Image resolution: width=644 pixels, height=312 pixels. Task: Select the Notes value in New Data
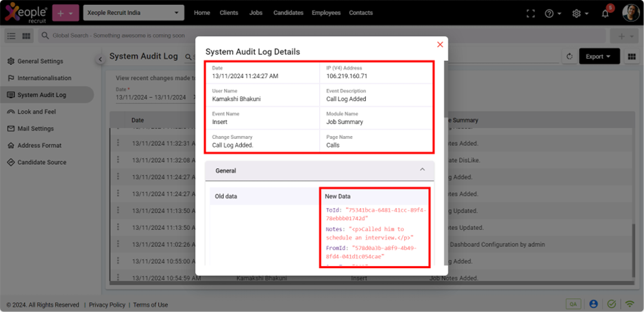point(370,233)
